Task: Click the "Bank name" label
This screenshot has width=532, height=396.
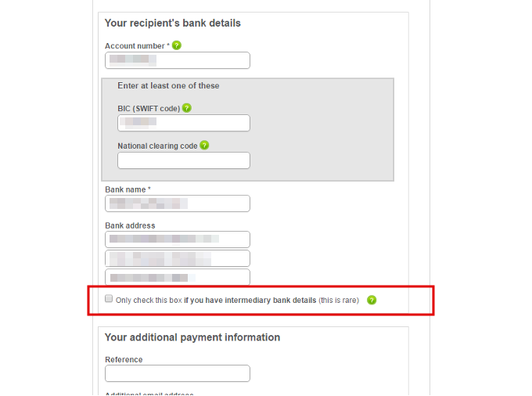Action: pos(128,189)
